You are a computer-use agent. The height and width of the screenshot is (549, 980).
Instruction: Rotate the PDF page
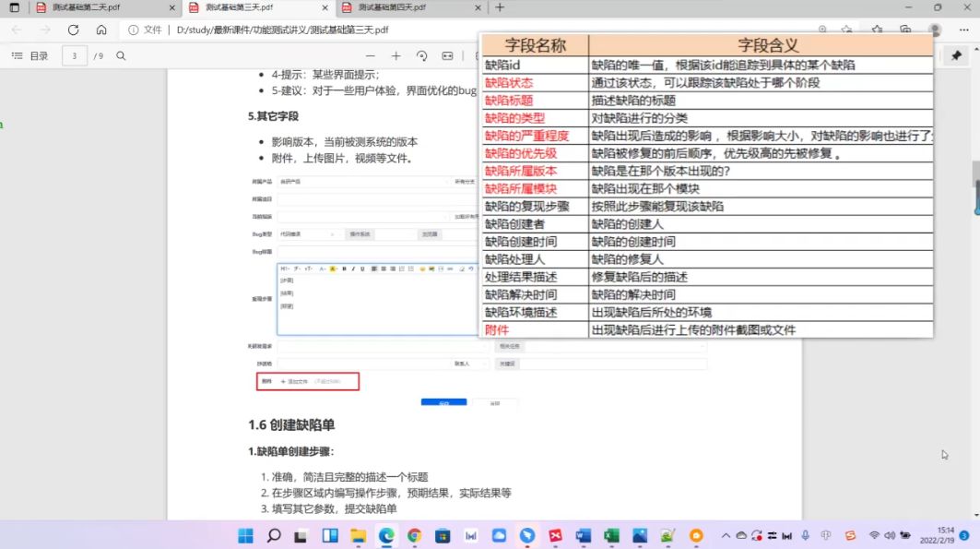pyautogui.click(x=421, y=54)
